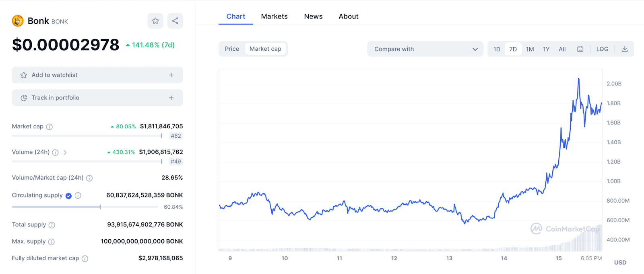Screen dimensions: 644x274
Task: Click the 28.65% volume ratio value
Action: 172,178
